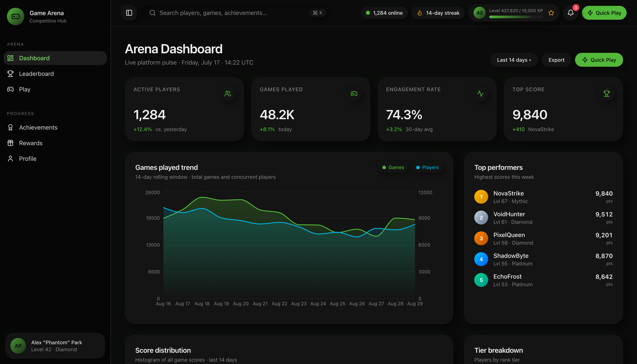
Task: Click the 8,642 score value
Action: pos(604,277)
